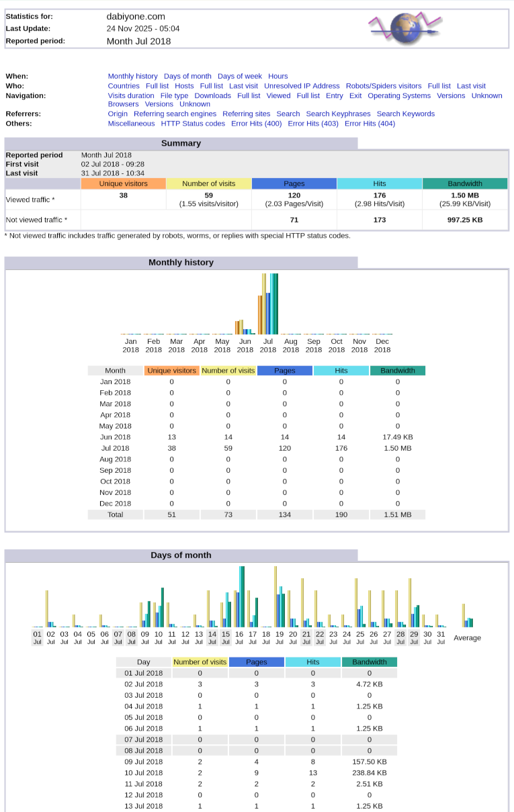Image resolution: width=514 pixels, height=812 pixels.
Task: Click the Browsers link
Action: [x=123, y=104]
